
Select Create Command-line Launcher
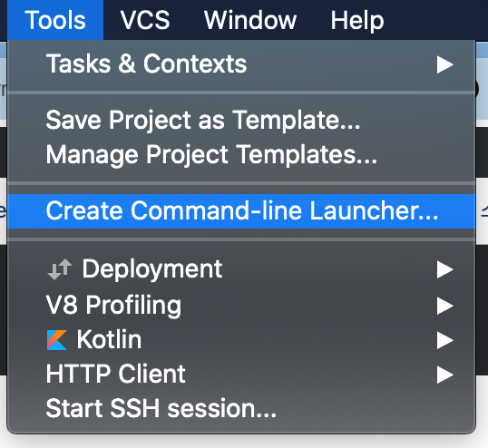(x=241, y=211)
